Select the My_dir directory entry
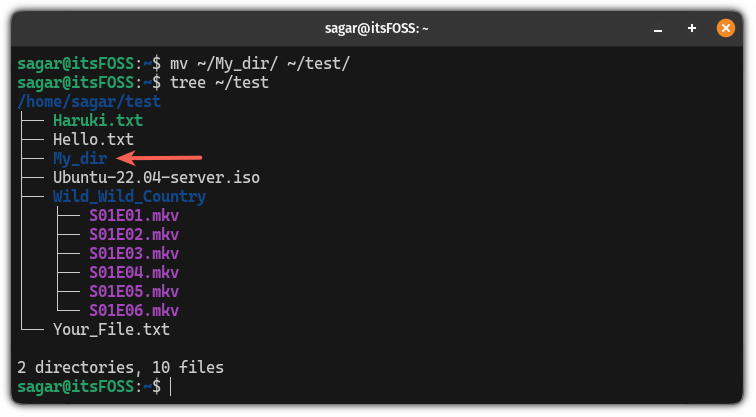The image size is (756, 417). pyautogui.click(x=80, y=158)
